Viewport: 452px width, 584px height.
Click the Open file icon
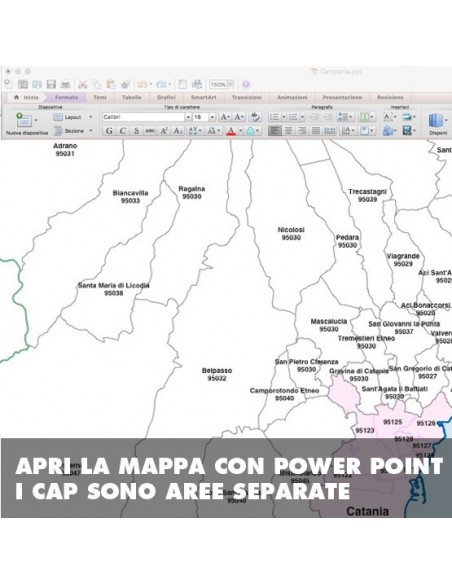37,84
